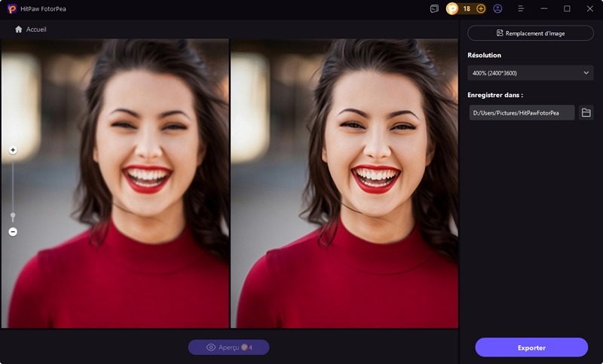The width and height of the screenshot is (603, 364).
Task: Go back via the Accueil home icon
Action: [19, 29]
